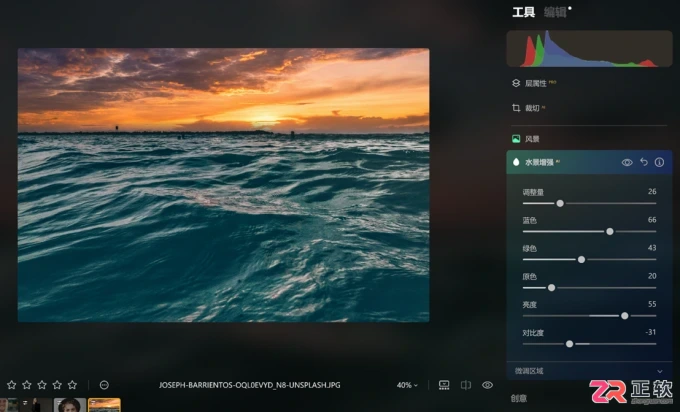Click the 亮度 brightness slider handle

tap(624, 316)
